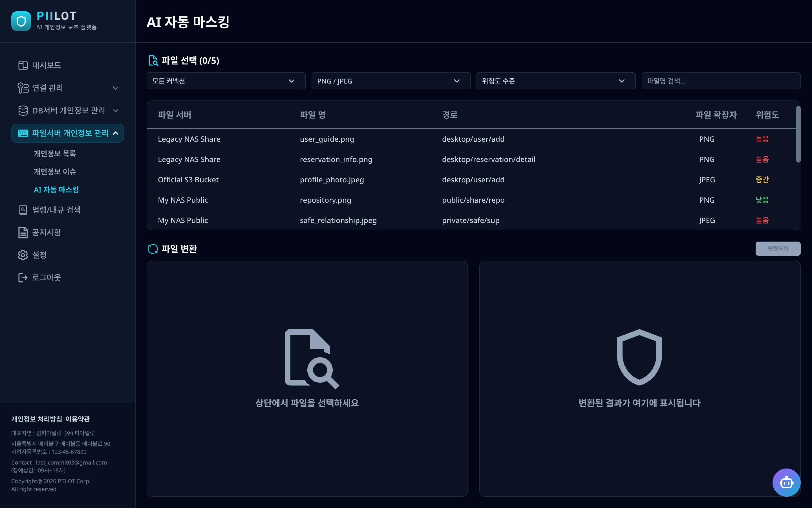Click the file server icon in the active menu

click(23, 133)
